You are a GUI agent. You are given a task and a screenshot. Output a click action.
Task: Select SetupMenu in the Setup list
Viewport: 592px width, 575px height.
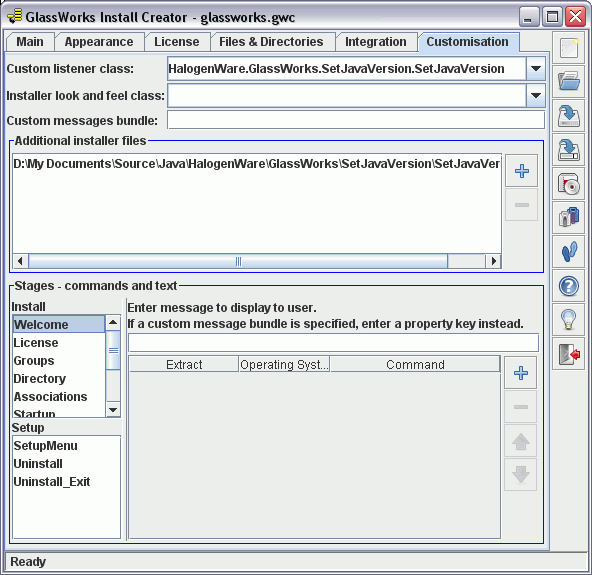tap(66, 446)
